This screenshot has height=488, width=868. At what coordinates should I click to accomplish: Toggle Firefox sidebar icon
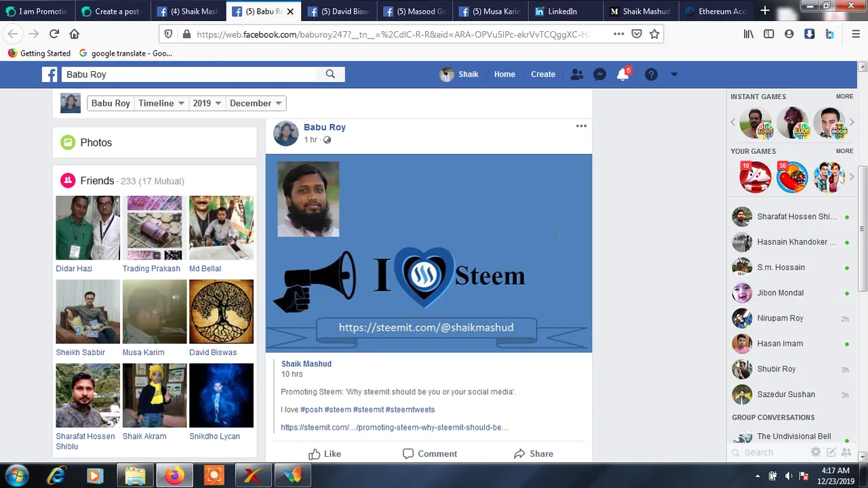tap(768, 34)
